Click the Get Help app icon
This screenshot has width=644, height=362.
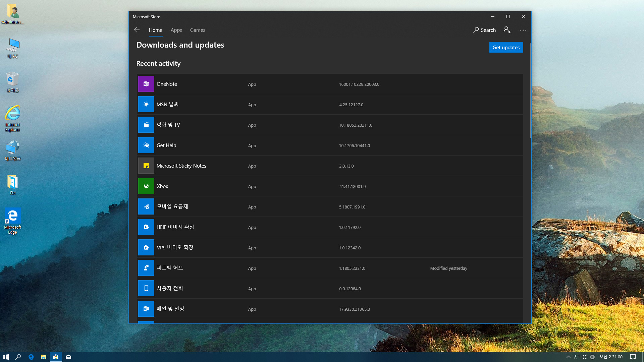146,145
